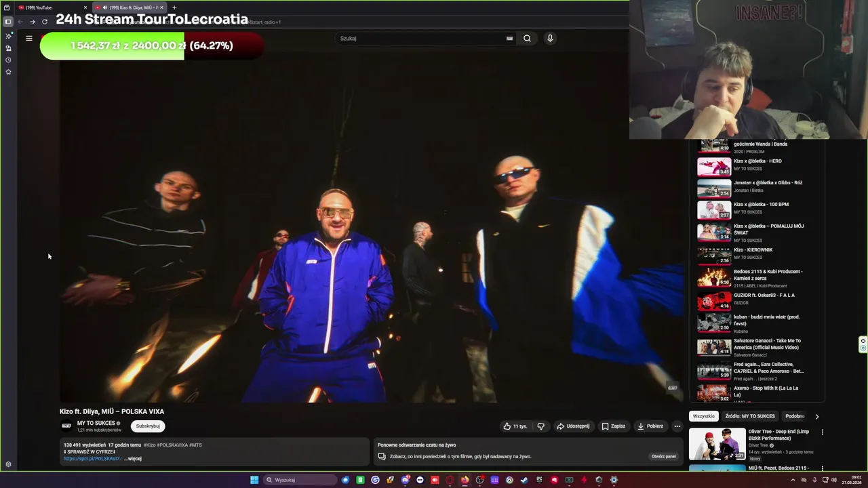Open Steam from the taskbar
The width and height of the screenshot is (868, 488).
point(524,480)
